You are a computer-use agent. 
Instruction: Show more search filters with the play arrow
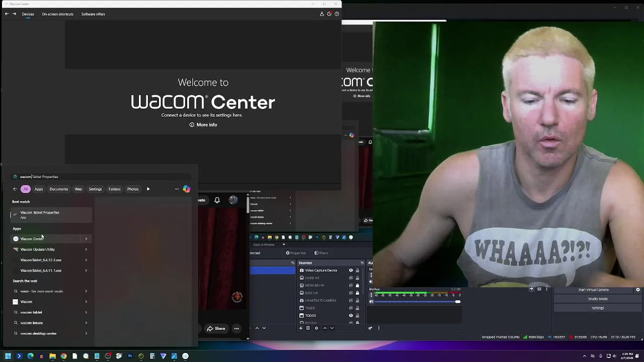[x=148, y=189]
